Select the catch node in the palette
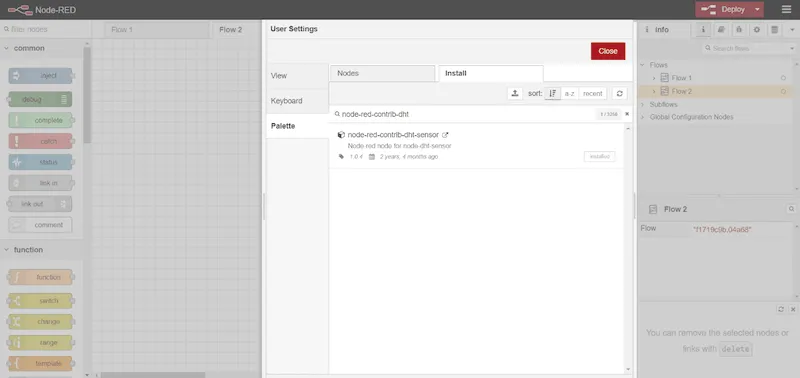Image resolution: width=800 pixels, height=378 pixels. click(40, 141)
